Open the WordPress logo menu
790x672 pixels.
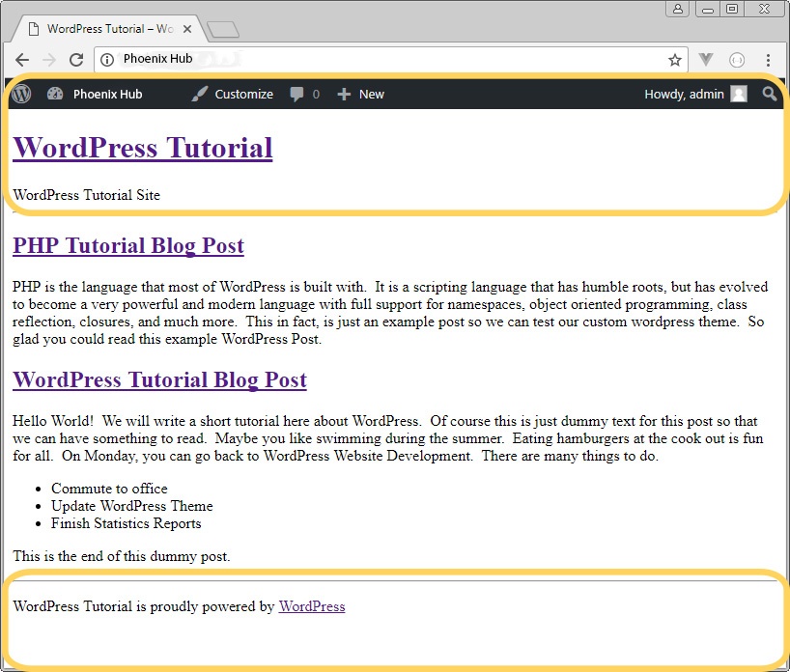click(20, 94)
